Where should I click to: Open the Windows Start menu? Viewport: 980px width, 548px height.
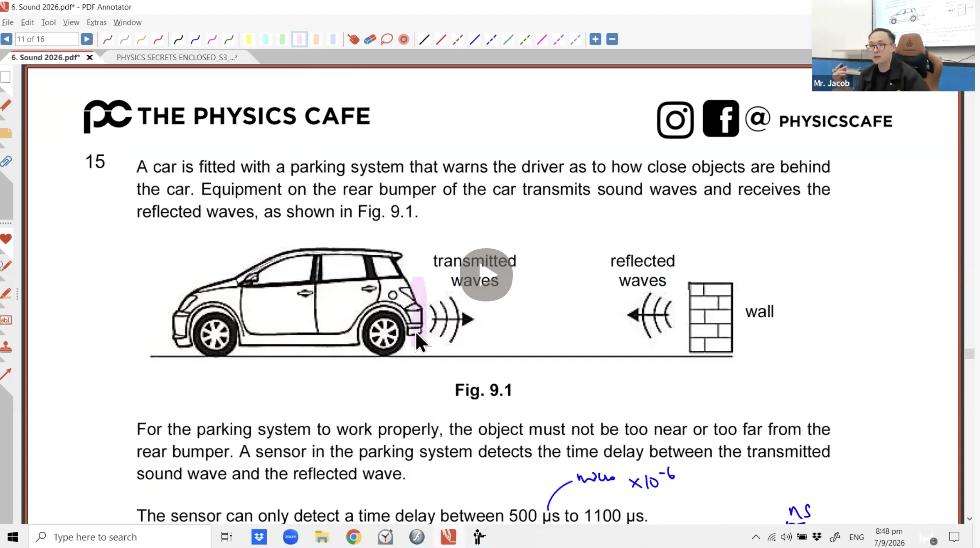click(x=13, y=537)
